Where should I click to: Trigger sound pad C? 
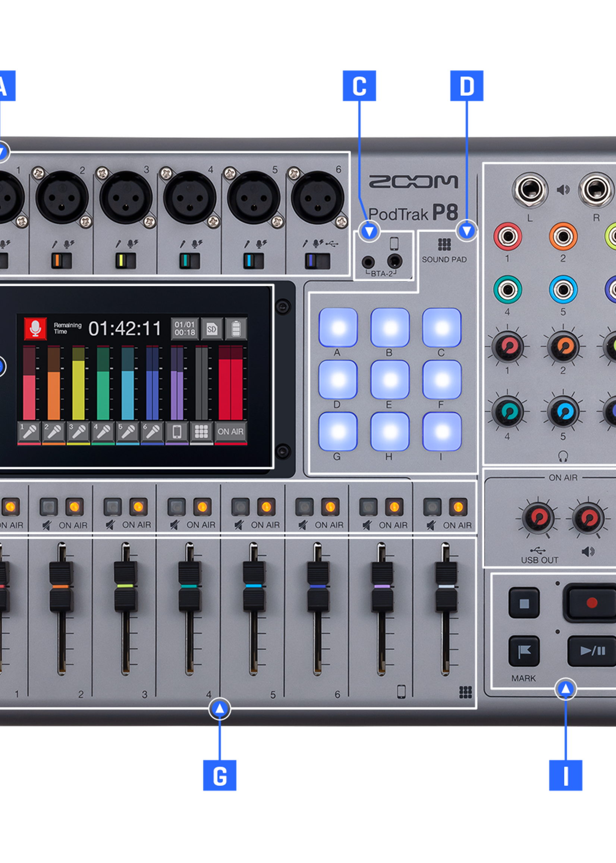(442, 328)
